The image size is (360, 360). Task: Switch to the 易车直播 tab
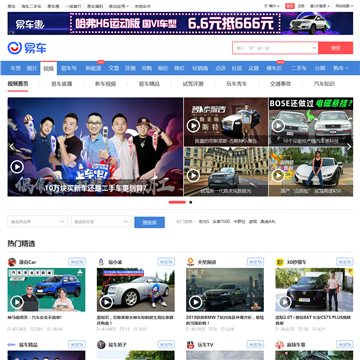62,84
